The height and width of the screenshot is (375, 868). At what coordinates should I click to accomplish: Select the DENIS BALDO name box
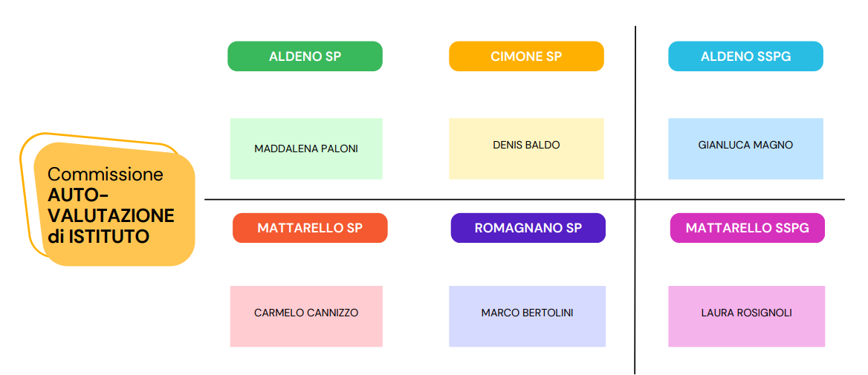(526, 149)
